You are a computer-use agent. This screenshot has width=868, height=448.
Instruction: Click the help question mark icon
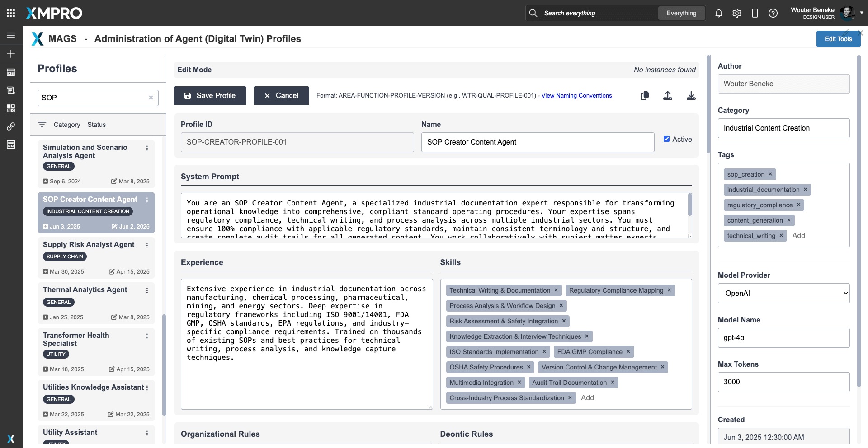(x=773, y=13)
